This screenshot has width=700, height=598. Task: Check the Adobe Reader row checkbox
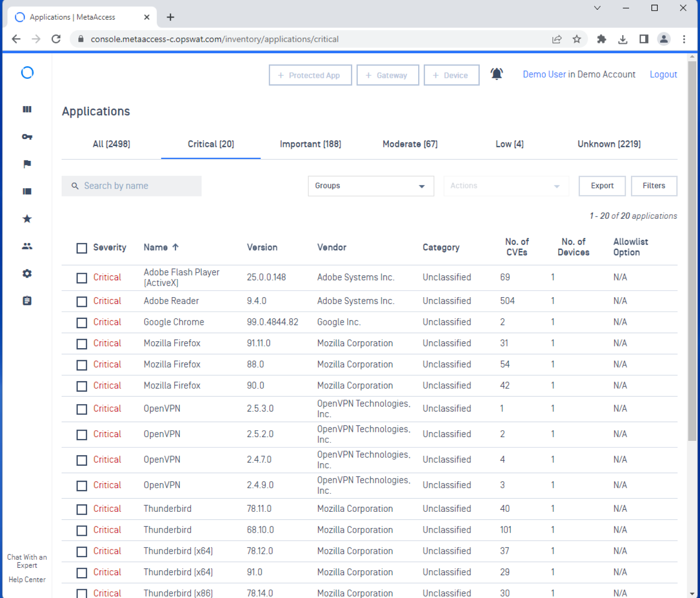[x=82, y=301]
